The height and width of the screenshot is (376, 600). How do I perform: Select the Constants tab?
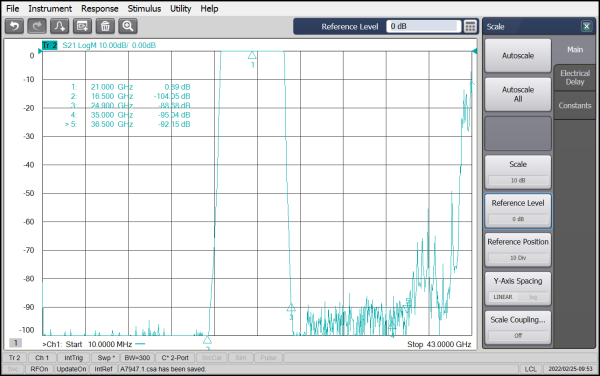point(575,106)
